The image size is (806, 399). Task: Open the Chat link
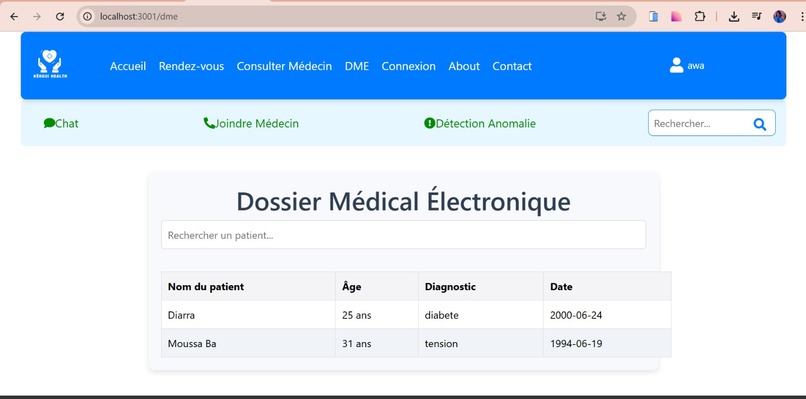pyautogui.click(x=67, y=124)
